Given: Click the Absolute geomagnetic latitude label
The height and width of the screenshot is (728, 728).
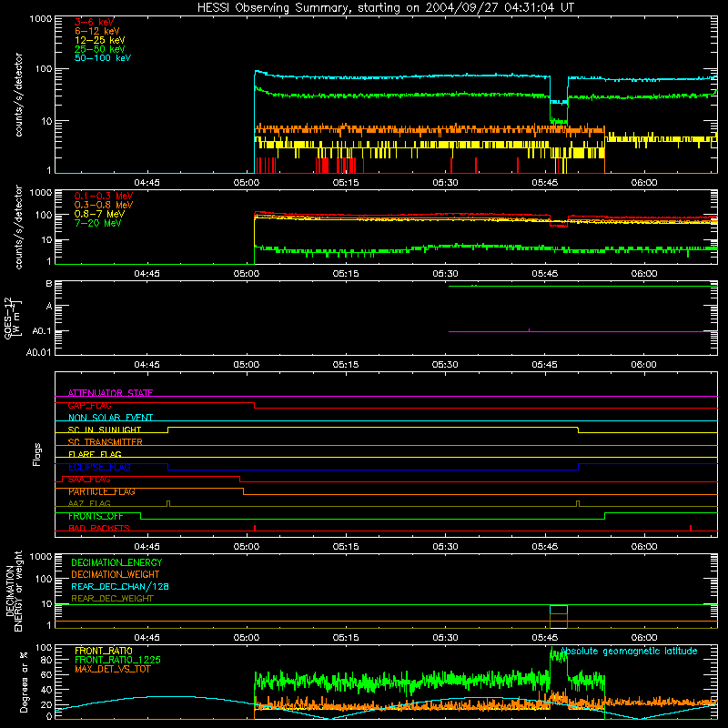Looking at the screenshot, I should (629, 651).
